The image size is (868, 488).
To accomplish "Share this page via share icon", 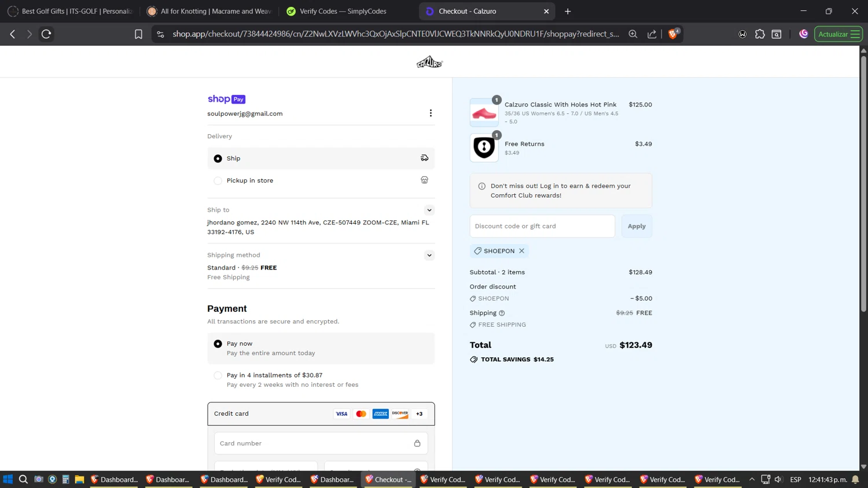I will click(652, 34).
